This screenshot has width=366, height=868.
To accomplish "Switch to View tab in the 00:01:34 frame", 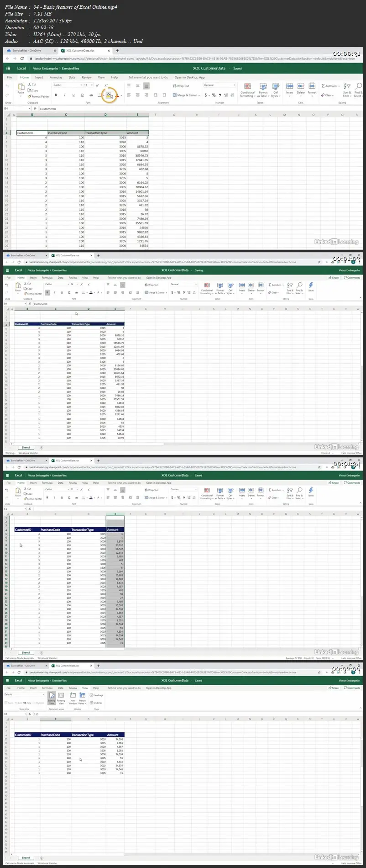I will [85, 483].
